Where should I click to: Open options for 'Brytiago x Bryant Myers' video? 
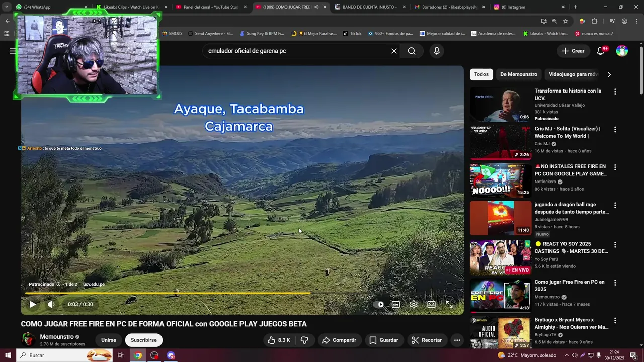(x=615, y=320)
